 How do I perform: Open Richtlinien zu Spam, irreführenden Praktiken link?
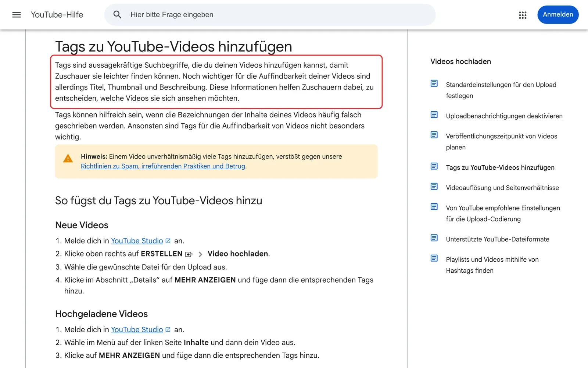163,166
